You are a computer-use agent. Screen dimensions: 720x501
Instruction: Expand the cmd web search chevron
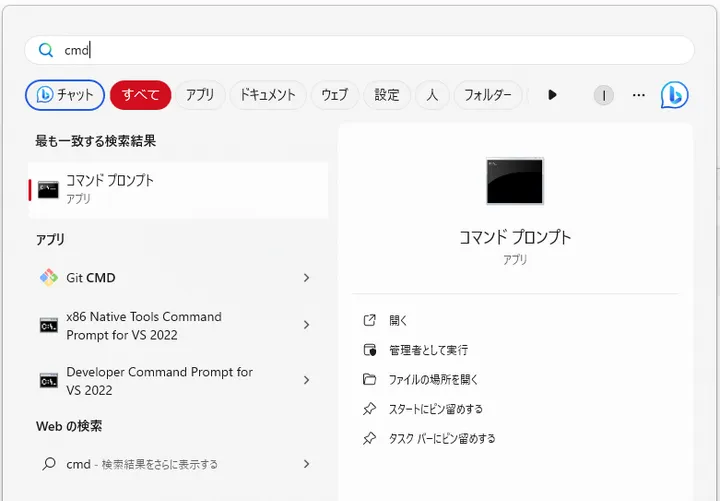tap(306, 464)
